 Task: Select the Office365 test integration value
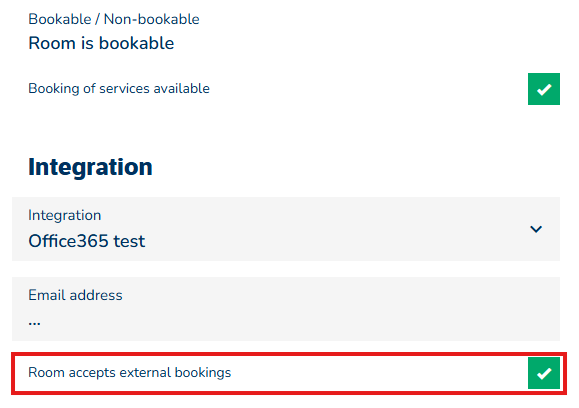pos(87,241)
